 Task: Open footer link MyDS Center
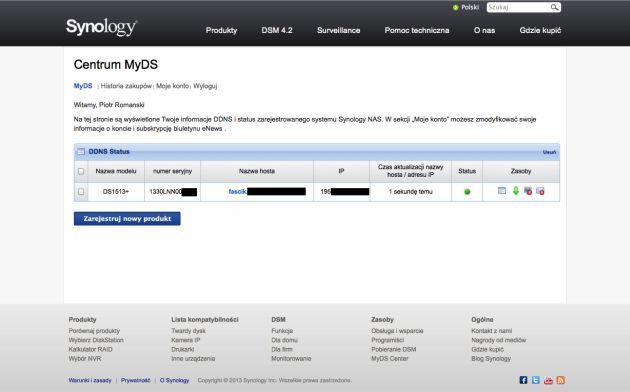pyautogui.click(x=390, y=359)
